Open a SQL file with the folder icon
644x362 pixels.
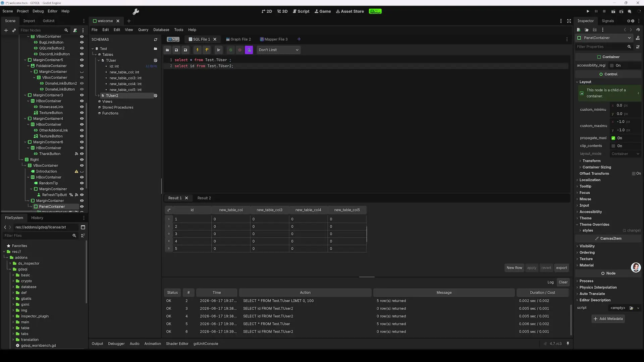(167, 50)
